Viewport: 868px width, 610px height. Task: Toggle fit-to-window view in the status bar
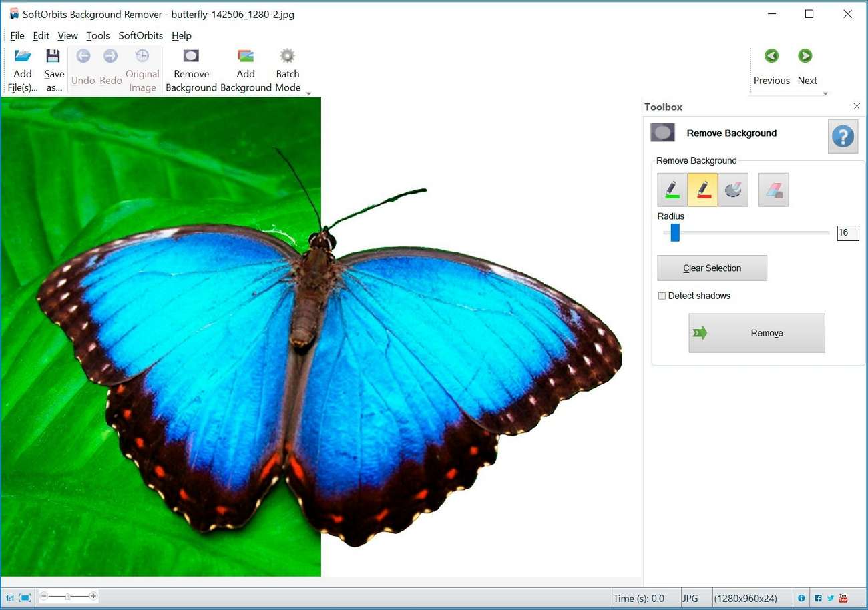tap(25, 597)
